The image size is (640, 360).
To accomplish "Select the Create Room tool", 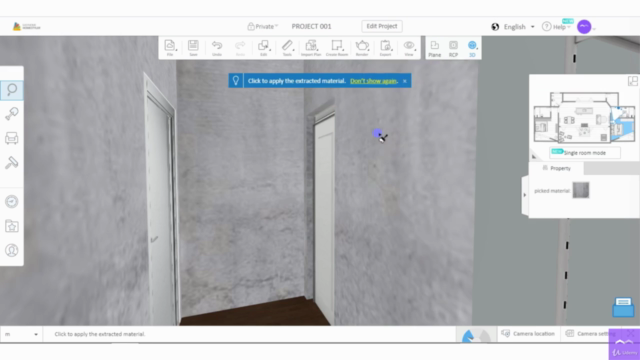I will 337,48.
